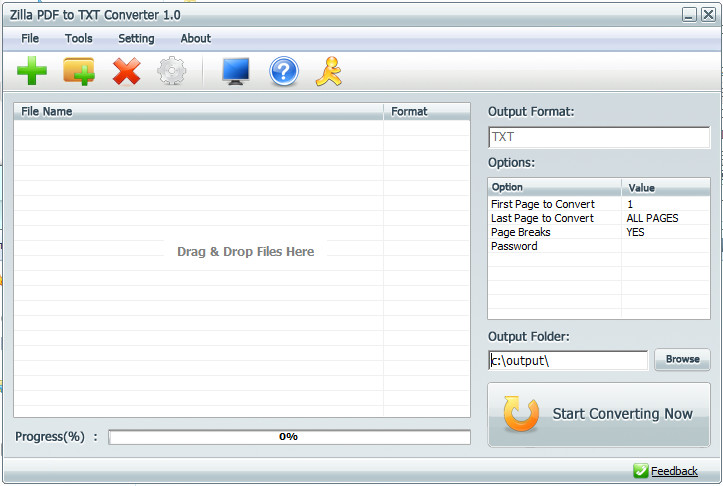Select the Password option row
This screenshot has width=723, height=486.
point(599,246)
